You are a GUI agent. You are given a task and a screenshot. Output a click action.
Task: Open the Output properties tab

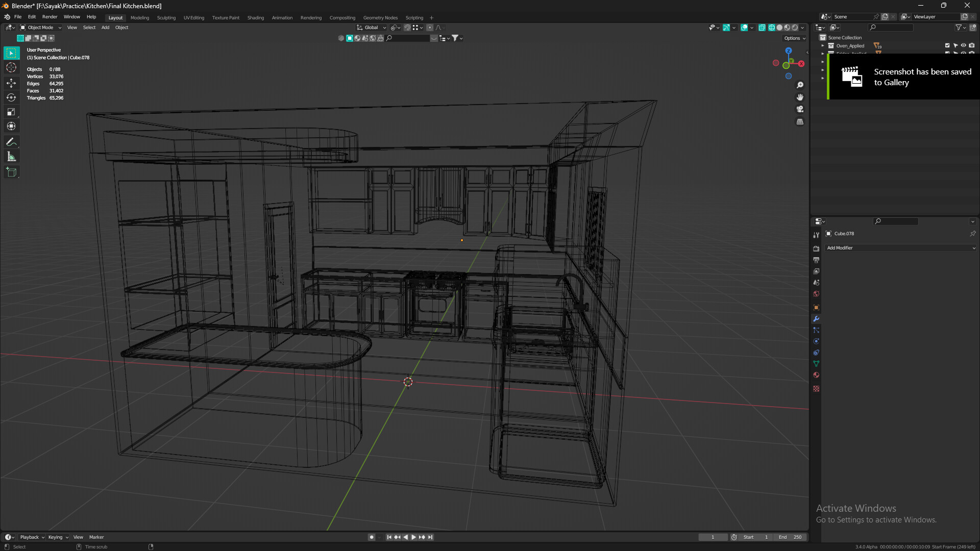pos(816,260)
